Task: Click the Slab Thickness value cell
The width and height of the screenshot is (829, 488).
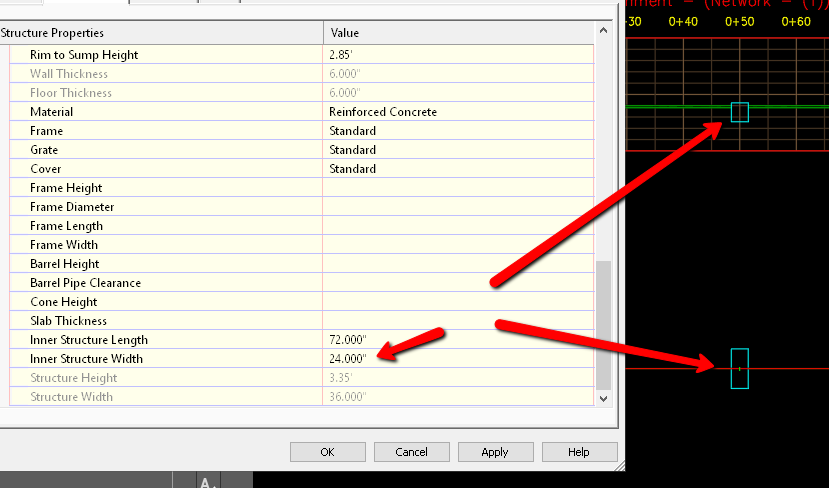Action: (458, 321)
